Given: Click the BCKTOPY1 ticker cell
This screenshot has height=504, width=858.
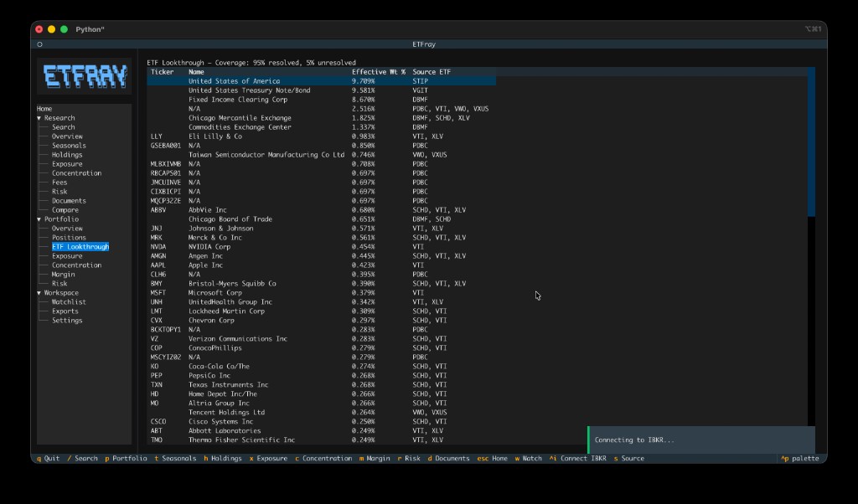Looking at the screenshot, I should [166, 330].
